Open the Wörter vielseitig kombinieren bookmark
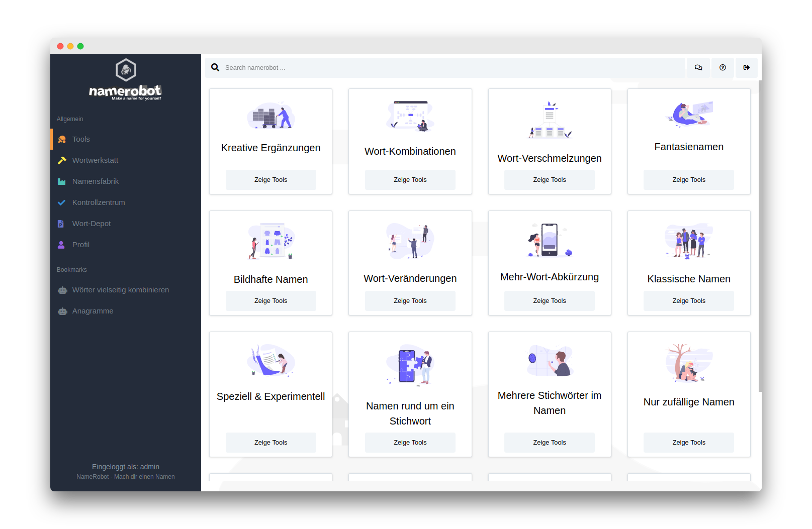812x529 pixels. tap(121, 290)
